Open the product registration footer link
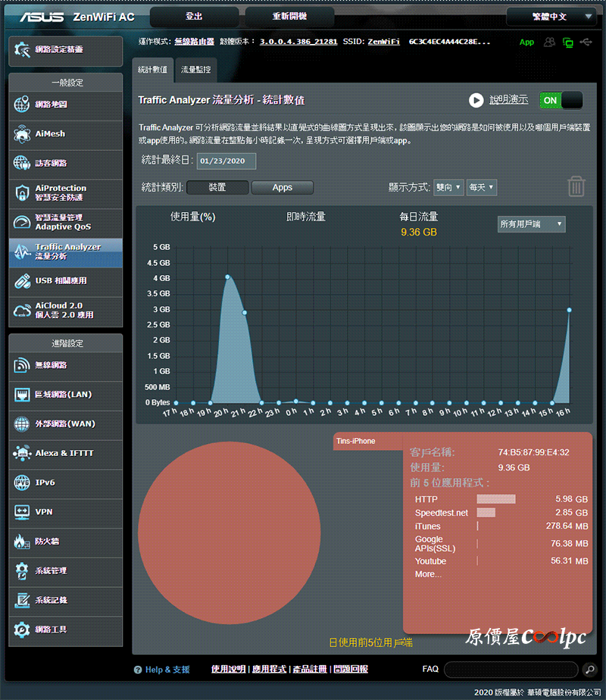The height and width of the screenshot is (700, 606). [x=310, y=669]
